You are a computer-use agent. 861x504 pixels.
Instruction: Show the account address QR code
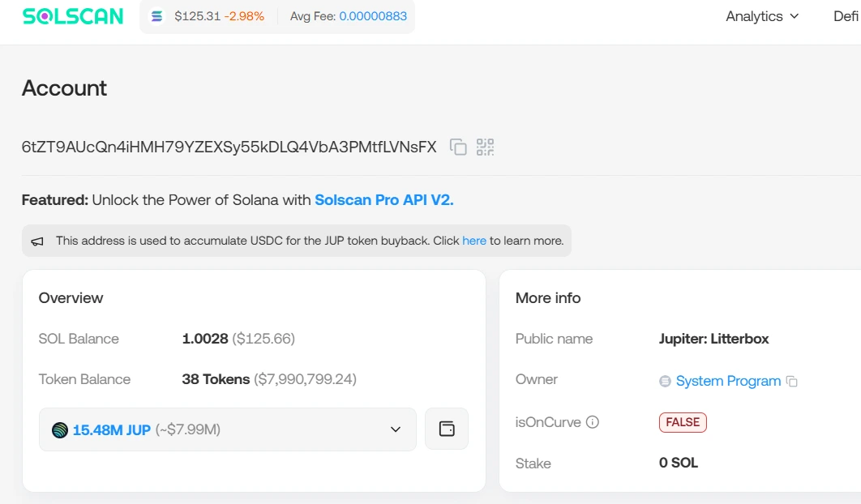485,147
